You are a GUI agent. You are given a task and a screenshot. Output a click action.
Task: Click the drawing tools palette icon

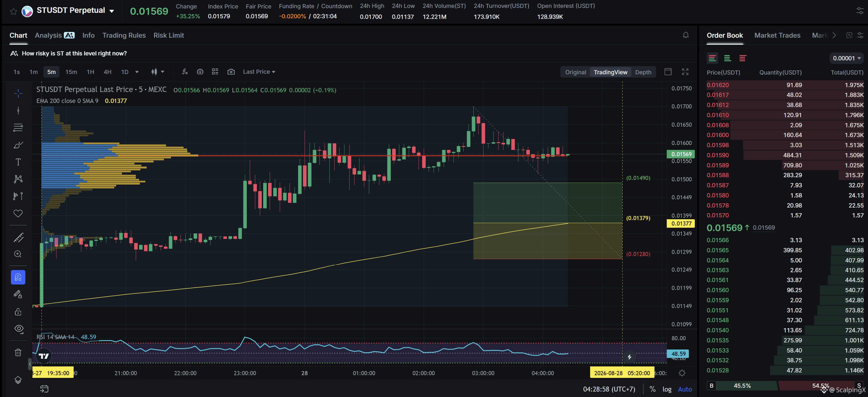[x=200, y=72]
